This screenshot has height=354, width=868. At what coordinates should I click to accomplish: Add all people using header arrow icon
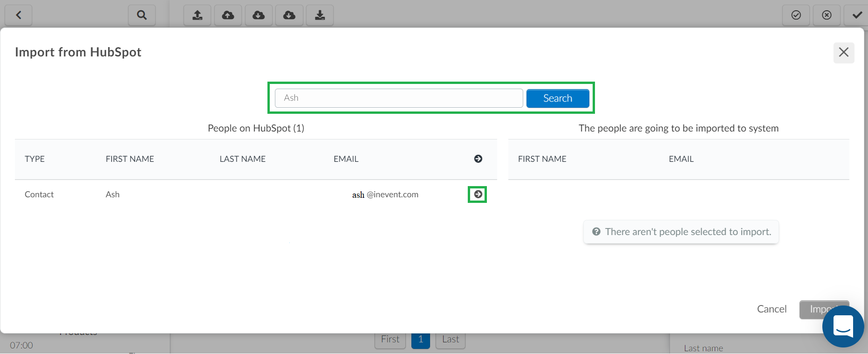click(x=478, y=159)
